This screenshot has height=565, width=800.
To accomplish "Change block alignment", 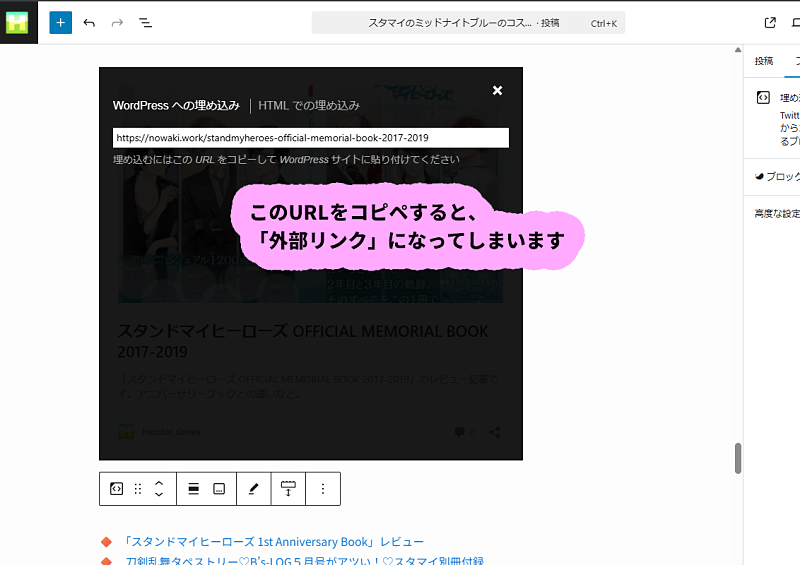I will tap(193, 489).
